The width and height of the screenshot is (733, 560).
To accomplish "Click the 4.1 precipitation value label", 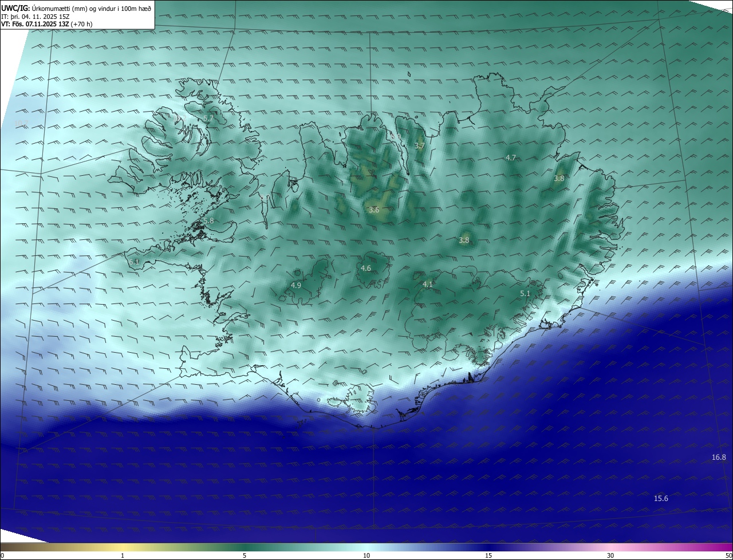I will pyautogui.click(x=428, y=284).
